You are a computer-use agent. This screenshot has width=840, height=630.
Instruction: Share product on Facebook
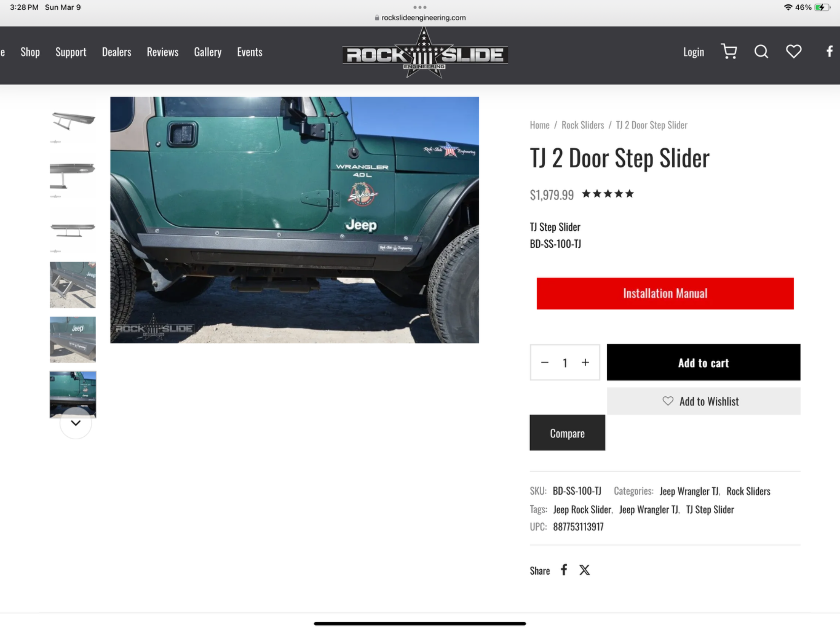(564, 569)
